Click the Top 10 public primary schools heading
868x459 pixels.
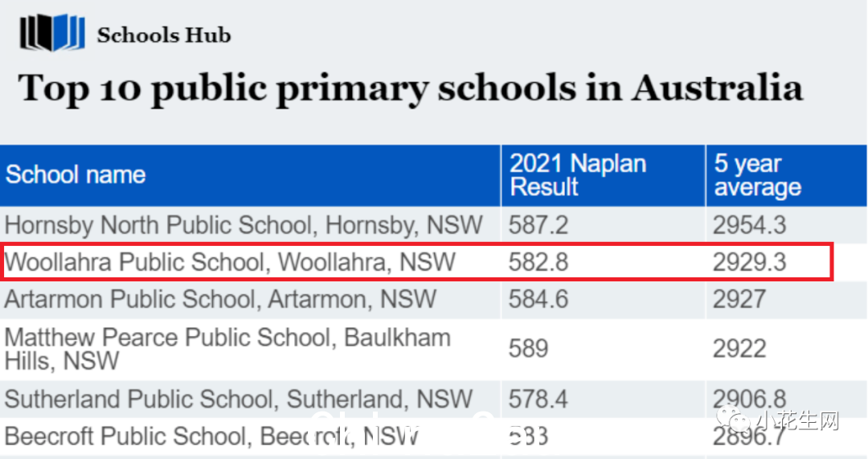click(410, 89)
